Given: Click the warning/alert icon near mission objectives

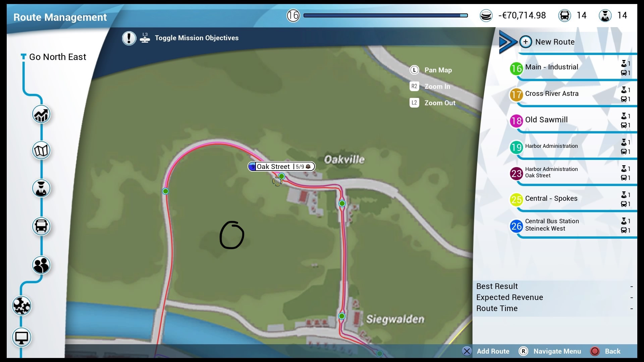Looking at the screenshot, I should point(129,38).
